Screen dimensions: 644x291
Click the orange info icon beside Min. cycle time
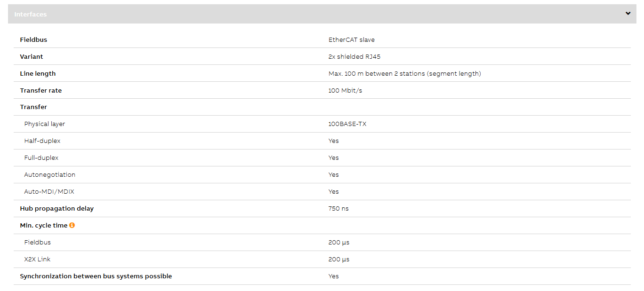(72, 225)
